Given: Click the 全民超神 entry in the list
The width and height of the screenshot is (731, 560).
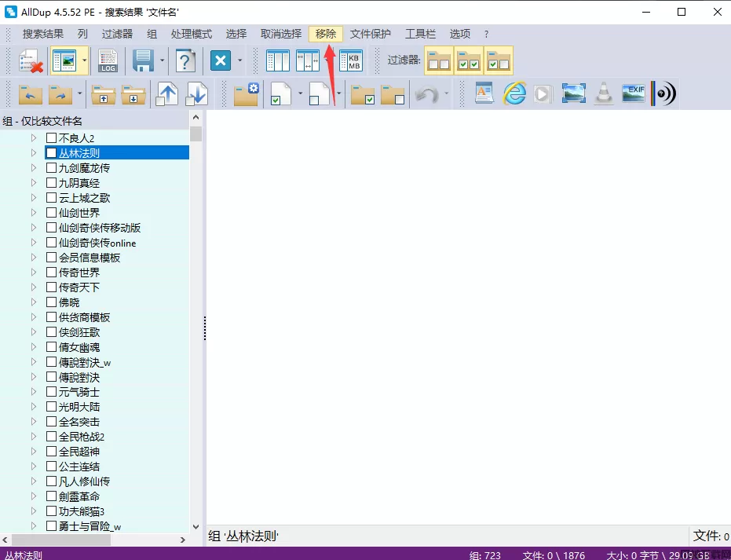Looking at the screenshot, I should coord(79,452).
